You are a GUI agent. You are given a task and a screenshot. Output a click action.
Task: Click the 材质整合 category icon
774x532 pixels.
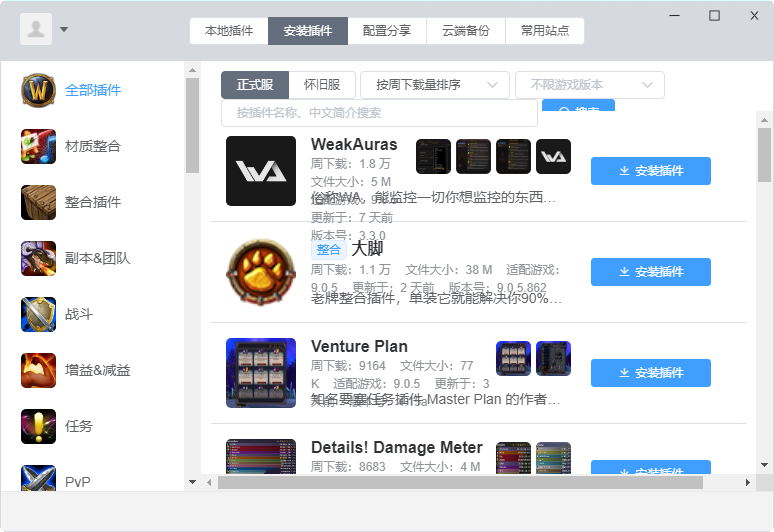pyautogui.click(x=38, y=146)
